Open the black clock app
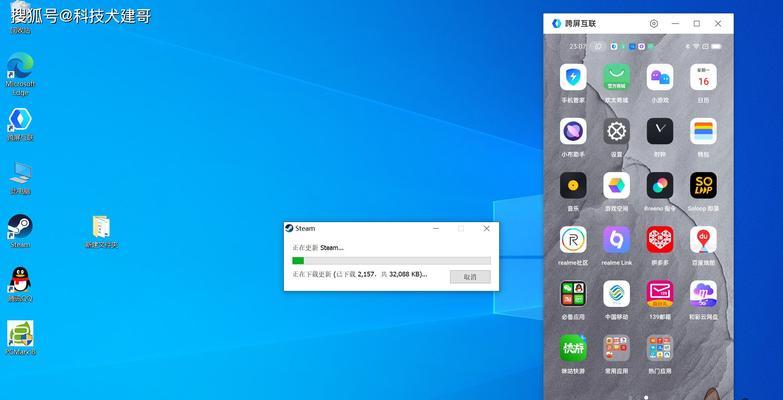 pyautogui.click(x=660, y=131)
